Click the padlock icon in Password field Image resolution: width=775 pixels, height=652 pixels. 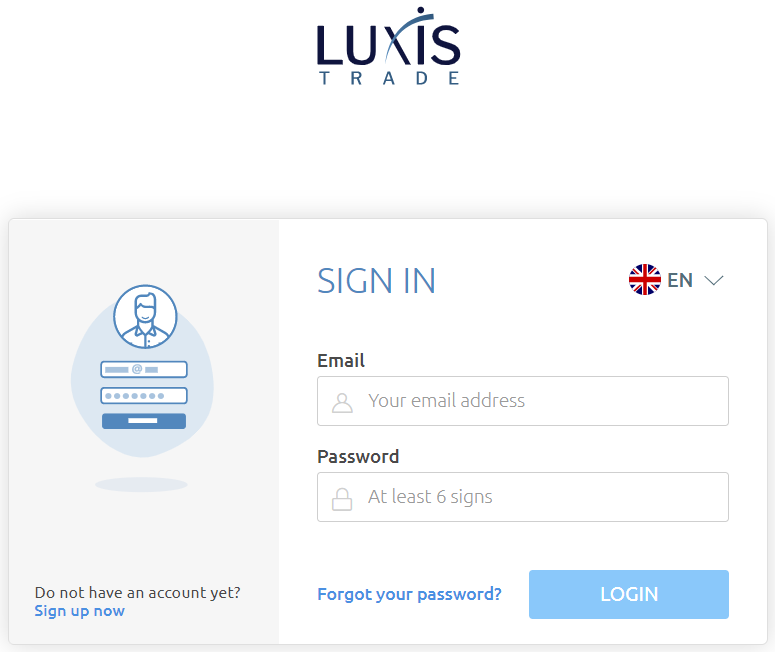(x=342, y=499)
